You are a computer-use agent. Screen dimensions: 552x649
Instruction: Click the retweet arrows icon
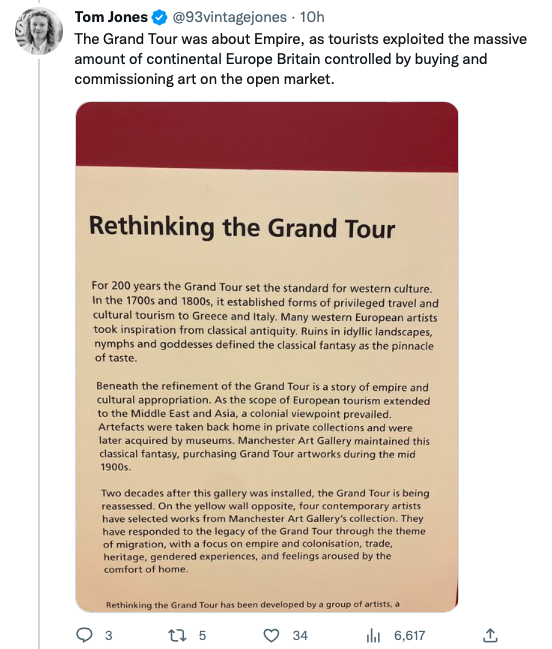click(x=178, y=635)
